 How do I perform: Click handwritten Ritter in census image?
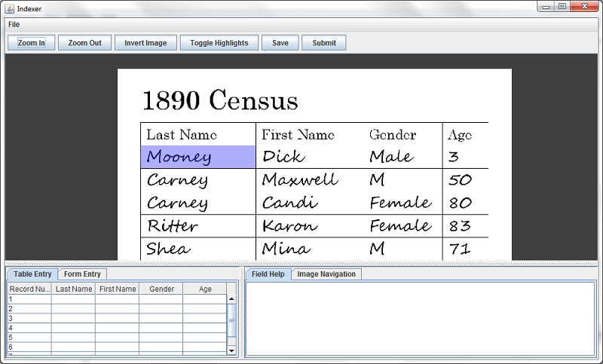173,225
